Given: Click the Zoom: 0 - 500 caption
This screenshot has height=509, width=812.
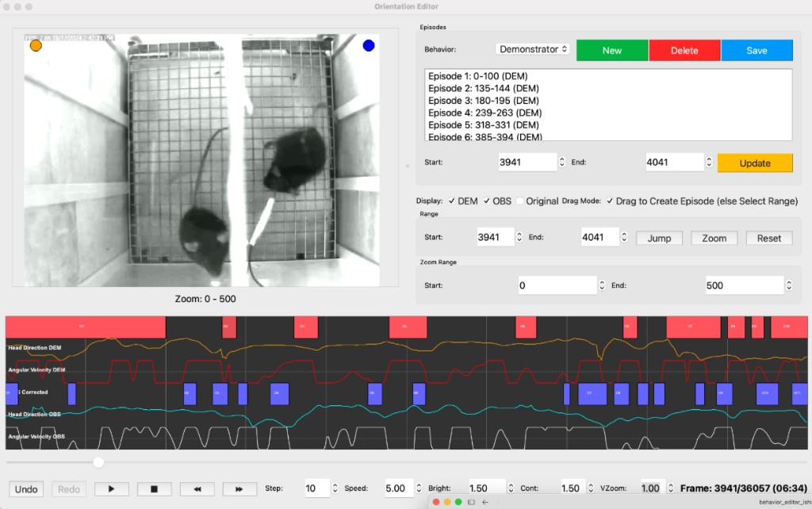Looking at the screenshot, I should 205,299.
